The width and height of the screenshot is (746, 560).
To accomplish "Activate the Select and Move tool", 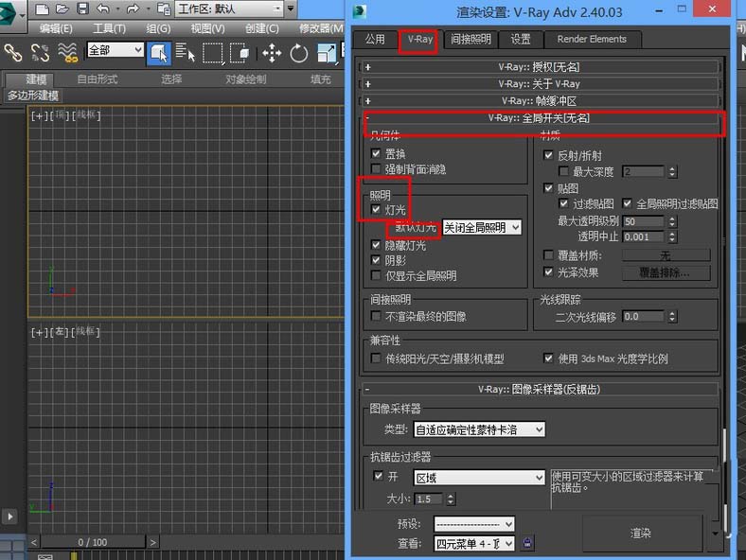I will click(272, 53).
